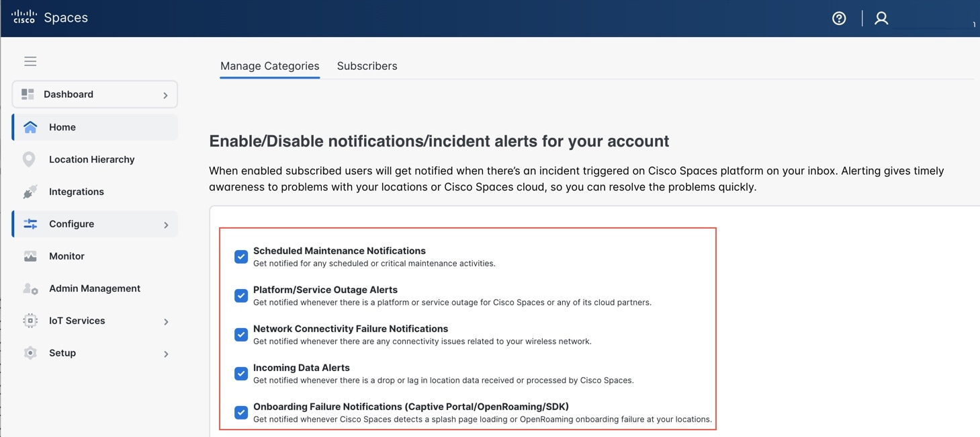This screenshot has width=980, height=437.
Task: Open Location Hierarchy in sidebar
Action: pyautogui.click(x=95, y=159)
